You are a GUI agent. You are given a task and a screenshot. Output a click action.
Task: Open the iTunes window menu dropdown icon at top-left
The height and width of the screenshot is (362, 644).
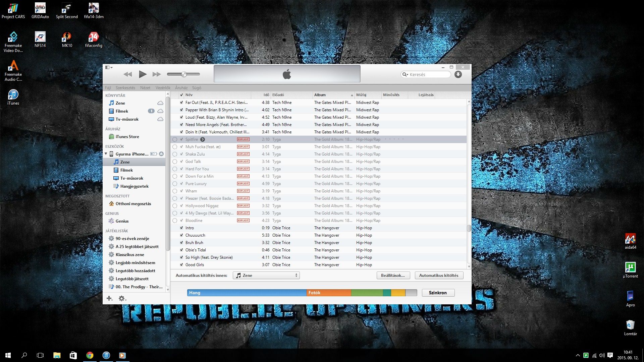(109, 67)
